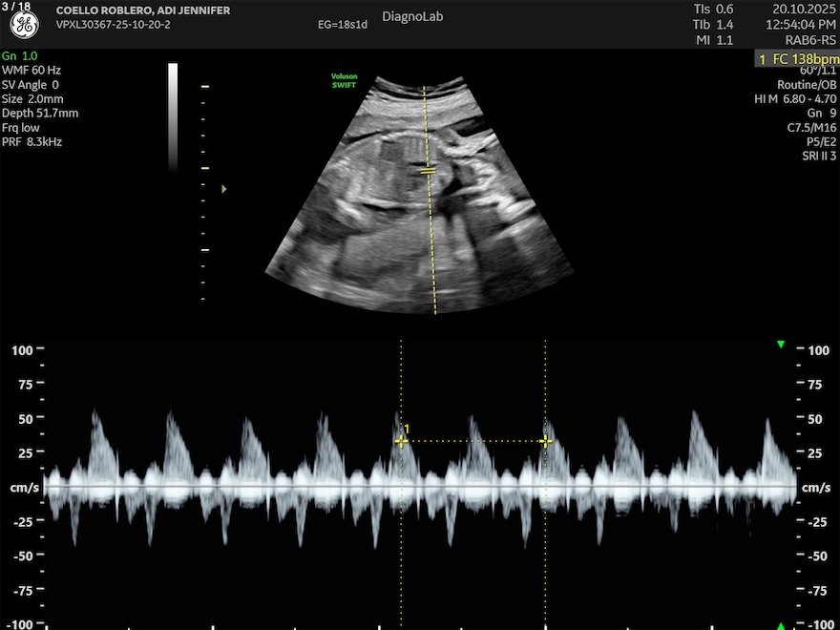Click the green triangle above the velocity scale
Screen dimensions: 840x630
pyautogui.click(x=781, y=344)
